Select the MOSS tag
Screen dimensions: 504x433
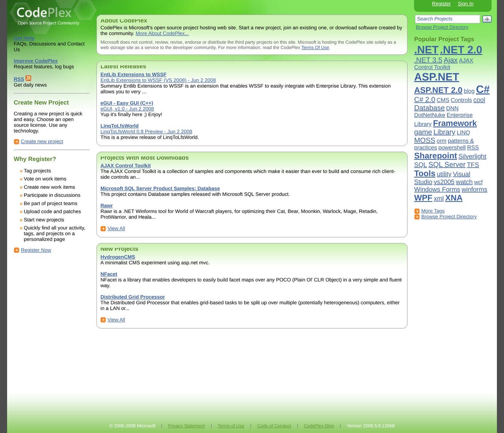point(424,141)
